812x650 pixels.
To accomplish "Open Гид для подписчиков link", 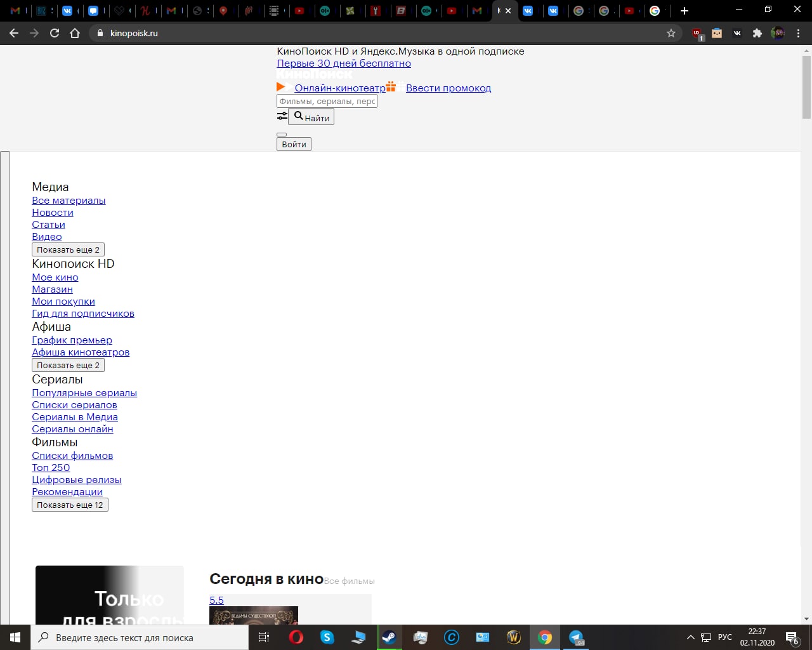I will 83,314.
